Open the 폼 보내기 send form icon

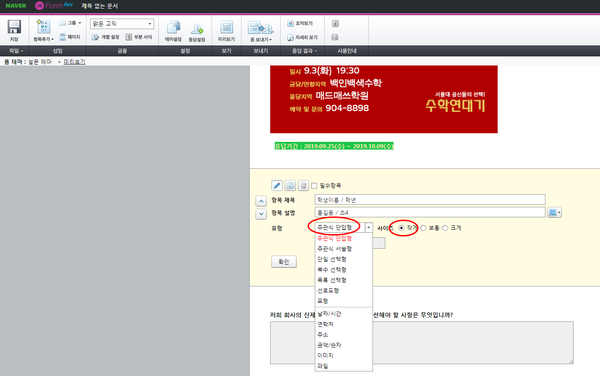(x=260, y=28)
